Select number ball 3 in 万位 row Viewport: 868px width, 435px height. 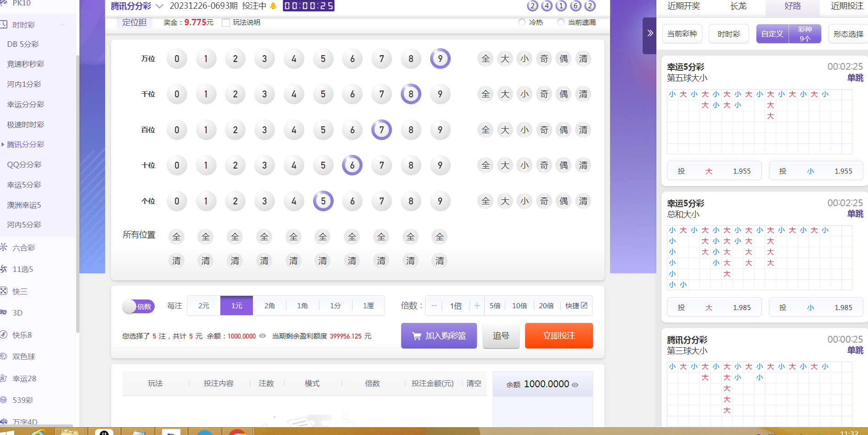(264, 59)
